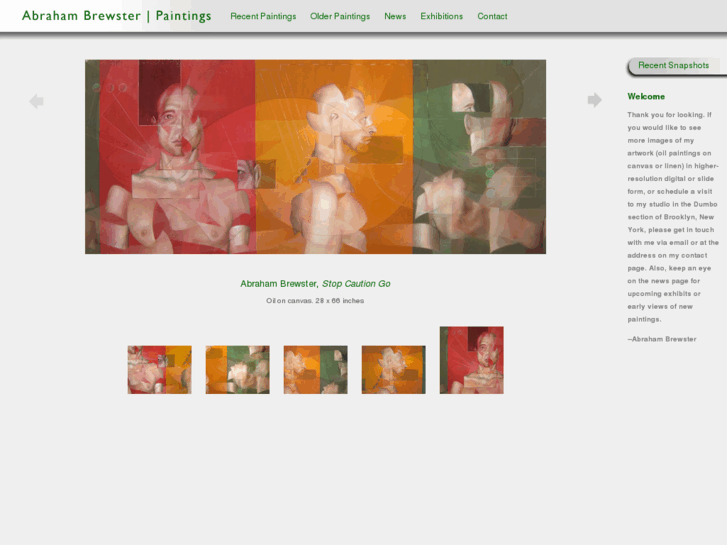Click the Welcome heading in the sidebar
Screen dimensions: 727x545
pos(646,96)
